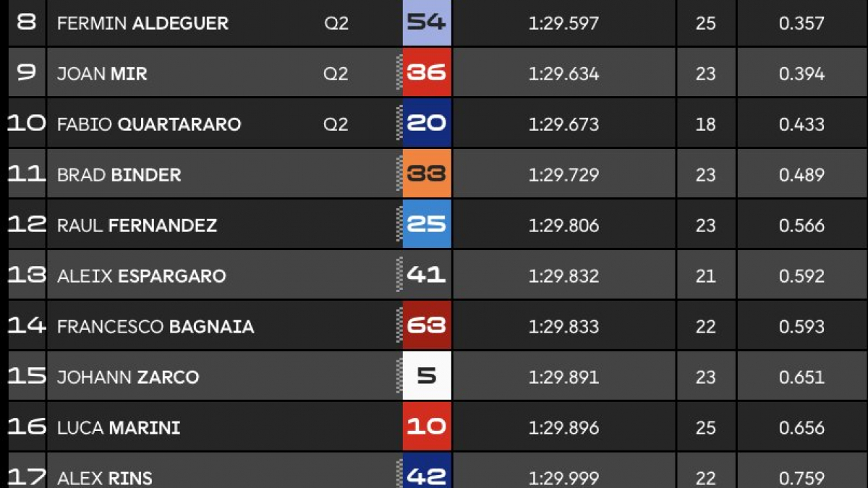Click Luca Marini's red number 10 badge
The width and height of the screenshot is (868, 488).
[x=427, y=427]
